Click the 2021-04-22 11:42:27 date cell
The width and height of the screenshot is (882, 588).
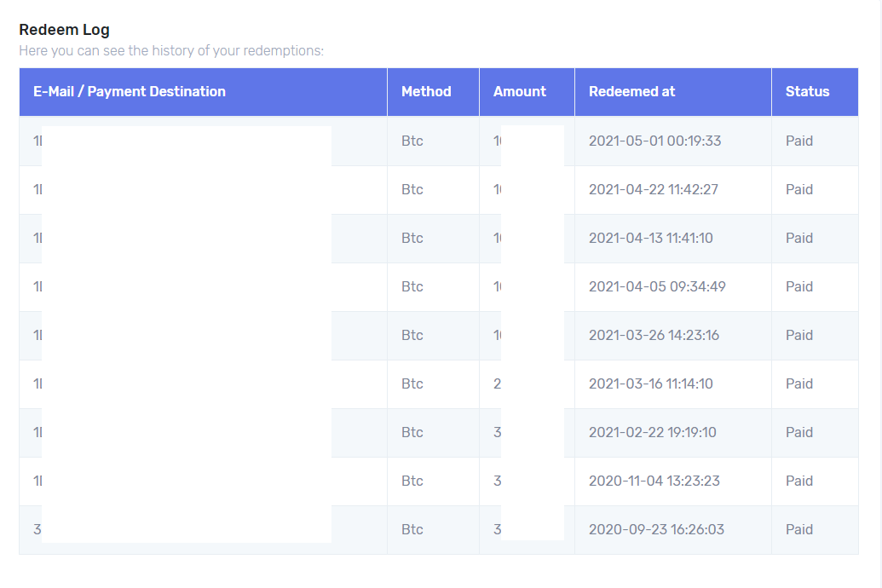coord(653,189)
